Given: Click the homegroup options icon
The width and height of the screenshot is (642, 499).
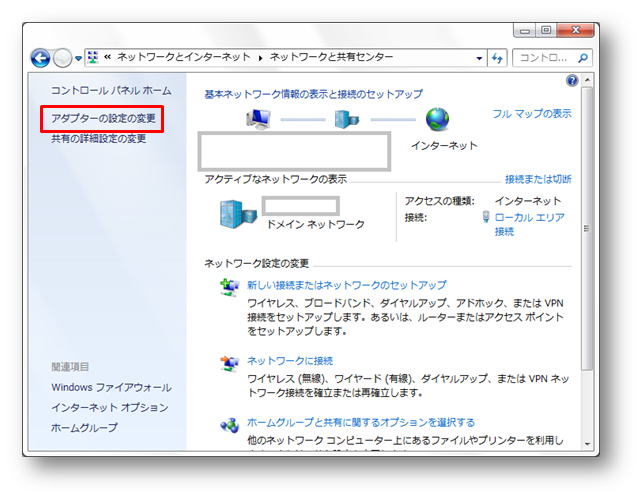Looking at the screenshot, I should (229, 425).
